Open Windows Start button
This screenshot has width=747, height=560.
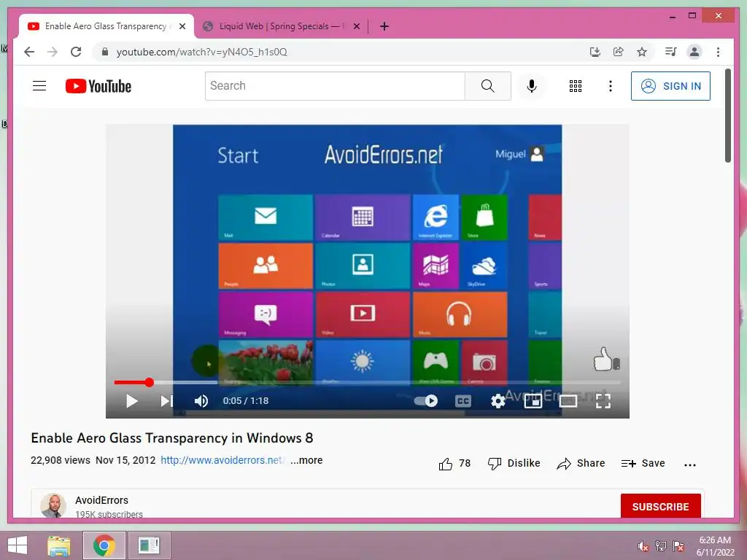pyautogui.click(x=18, y=545)
